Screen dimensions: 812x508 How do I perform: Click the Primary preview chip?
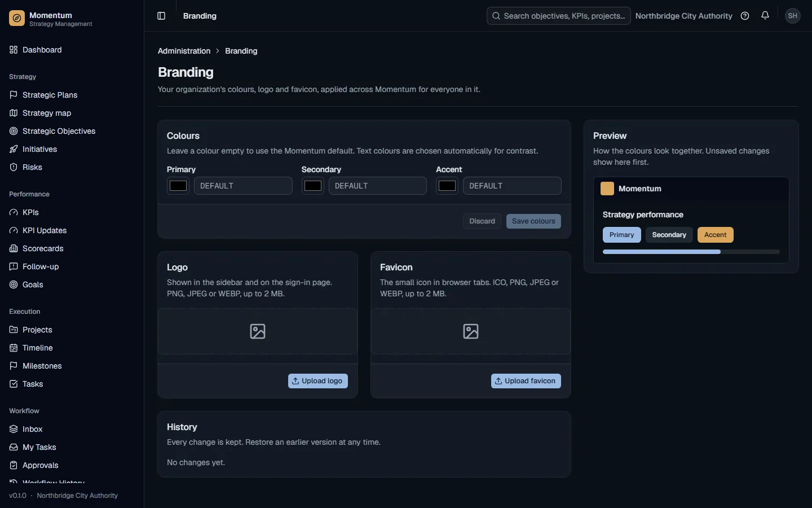coord(622,235)
